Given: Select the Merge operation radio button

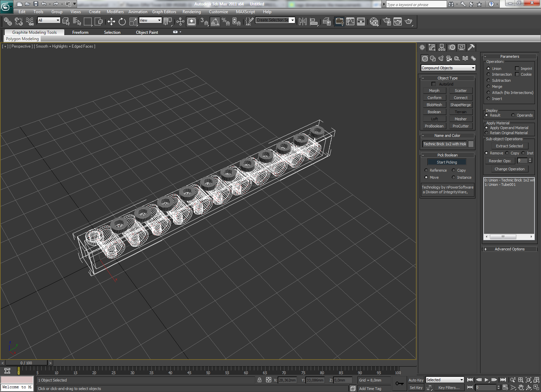Looking at the screenshot, I should (488, 87).
